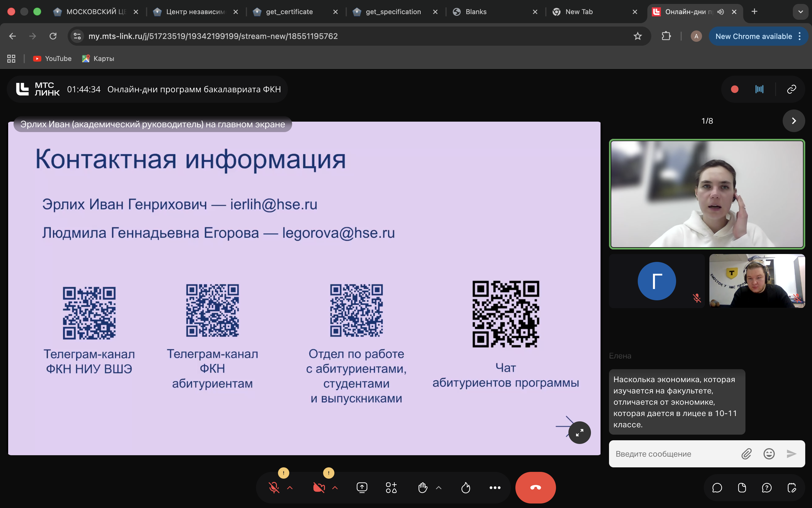Click QR code for Чат абитуриентов программы
812x508 pixels.
pos(506,314)
